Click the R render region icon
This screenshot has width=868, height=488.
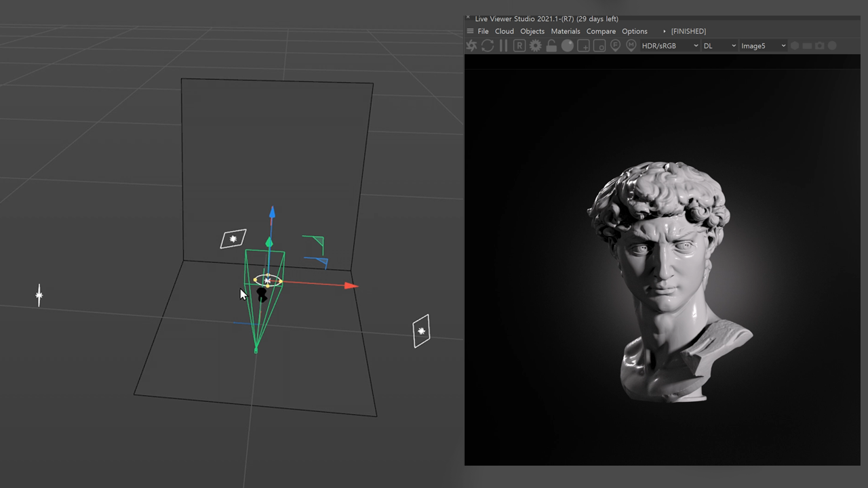click(x=519, y=45)
